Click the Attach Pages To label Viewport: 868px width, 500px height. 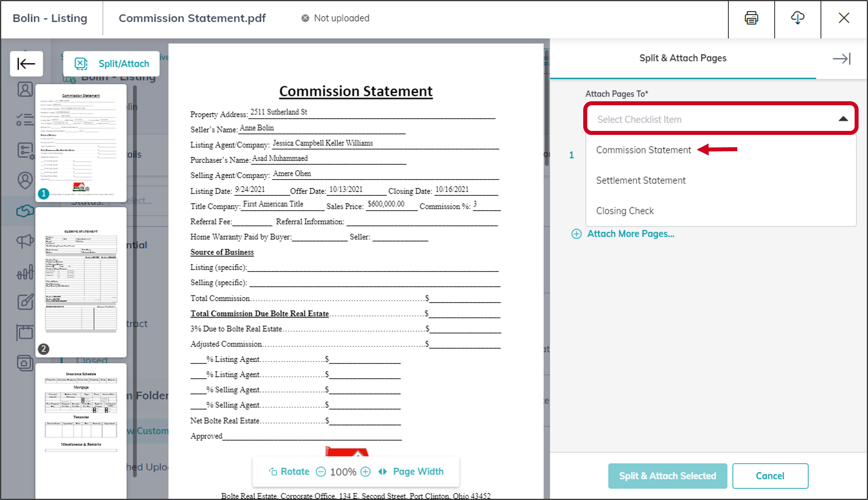[616, 94]
